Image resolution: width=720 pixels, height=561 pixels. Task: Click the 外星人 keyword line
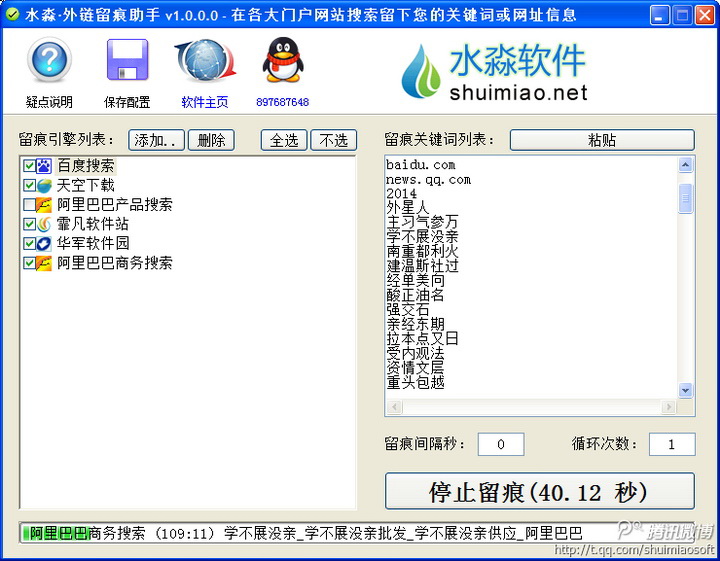click(x=408, y=208)
